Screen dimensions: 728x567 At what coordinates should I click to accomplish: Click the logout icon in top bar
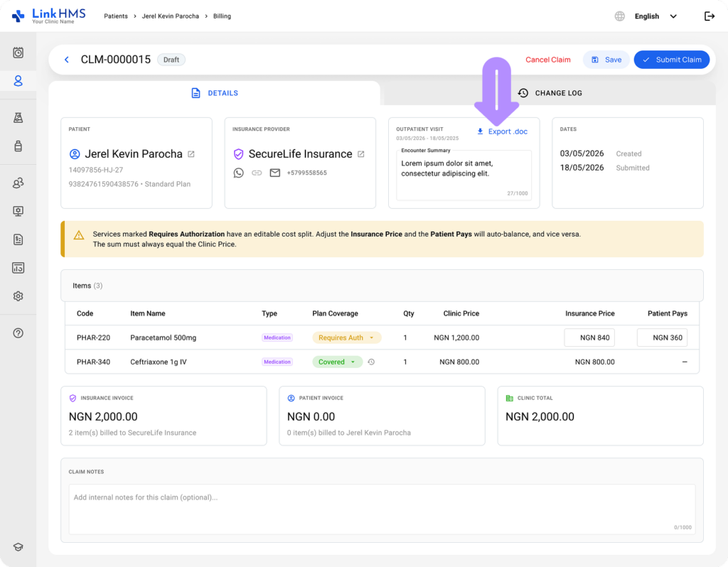point(709,16)
